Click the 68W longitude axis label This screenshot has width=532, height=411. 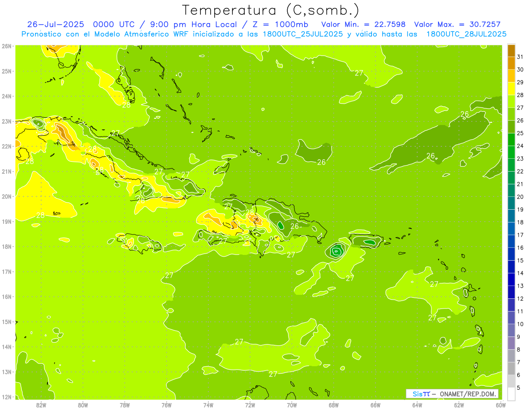click(x=333, y=405)
